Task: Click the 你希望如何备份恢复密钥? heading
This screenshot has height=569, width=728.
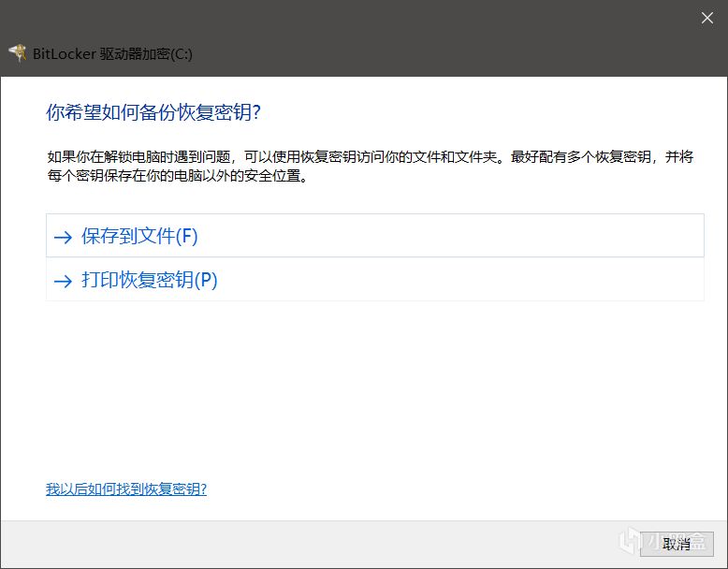Action: 153,112
